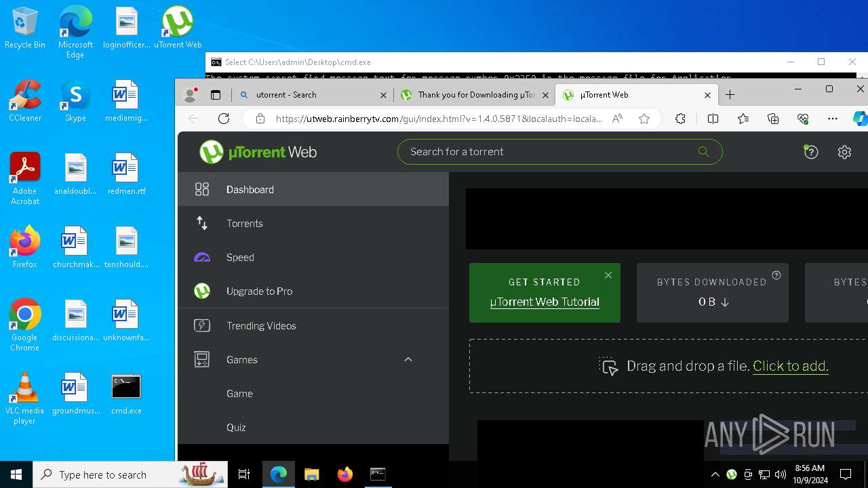Click the Click to add link
The width and height of the screenshot is (868, 488).
[791, 366]
